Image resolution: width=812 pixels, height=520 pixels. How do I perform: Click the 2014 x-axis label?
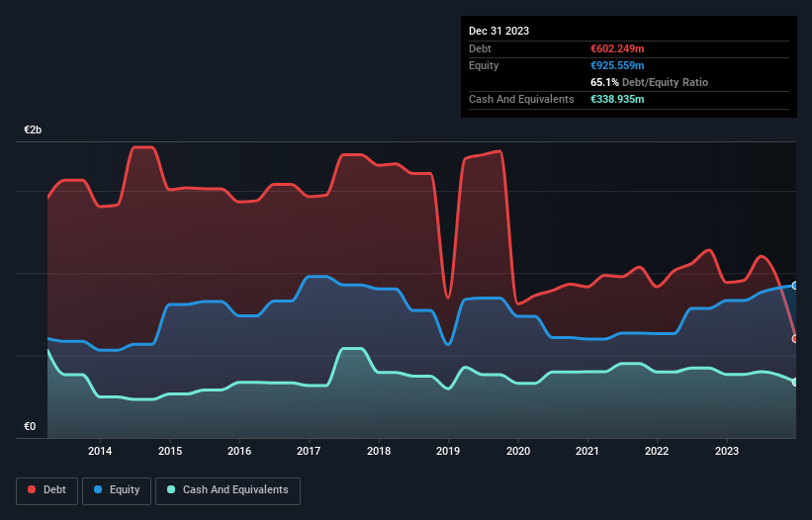pos(100,451)
